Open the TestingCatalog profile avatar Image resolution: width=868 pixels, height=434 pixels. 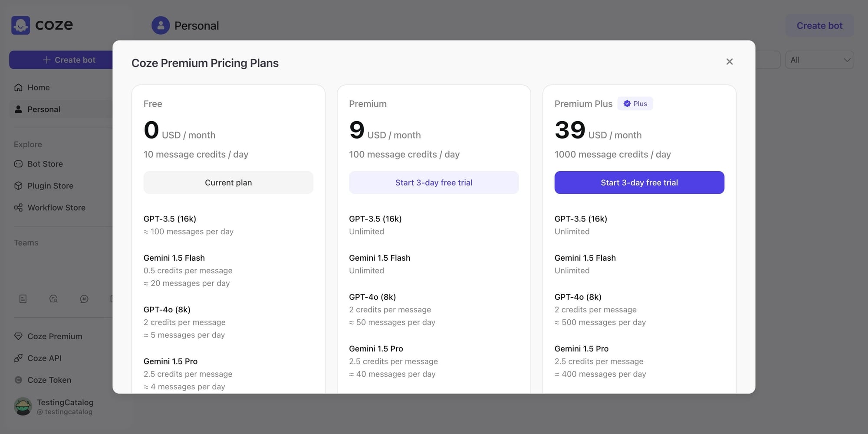(x=23, y=406)
